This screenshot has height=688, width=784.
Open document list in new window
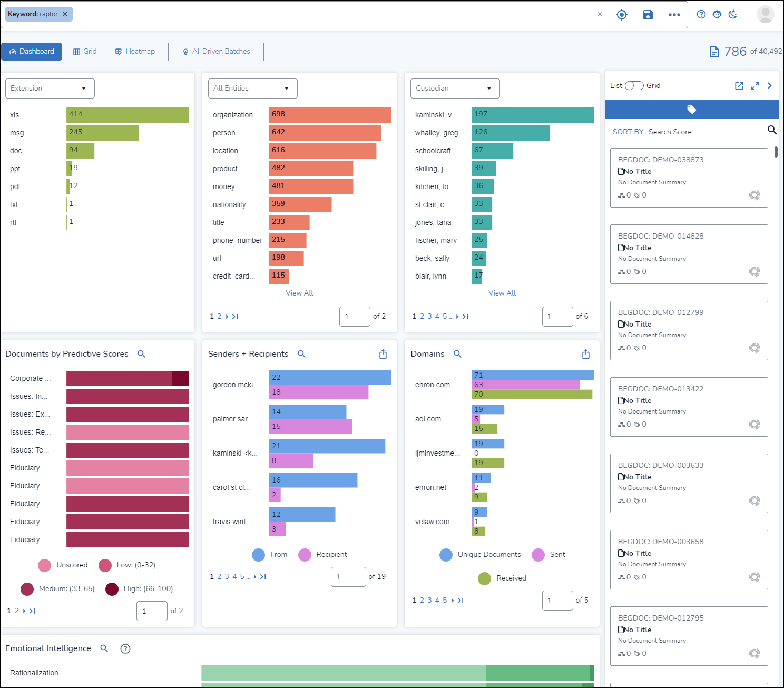tap(739, 86)
